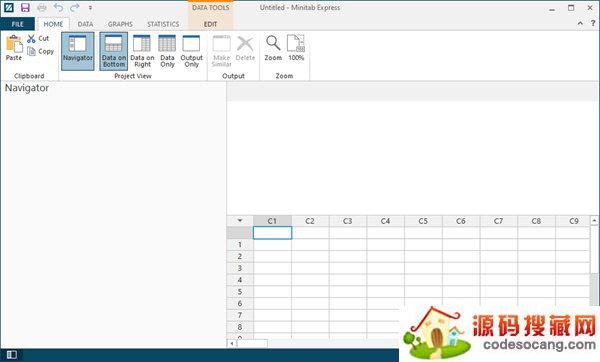
Task: Select row 5 header in the worksheet
Action: [240, 292]
